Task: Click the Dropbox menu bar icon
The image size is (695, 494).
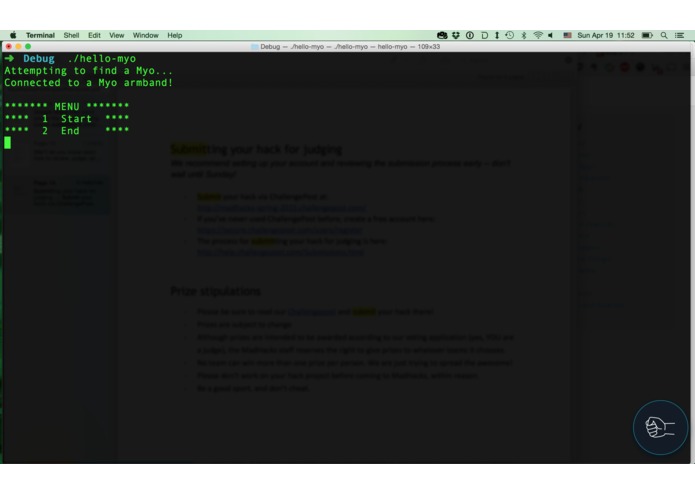Action: coord(456,35)
